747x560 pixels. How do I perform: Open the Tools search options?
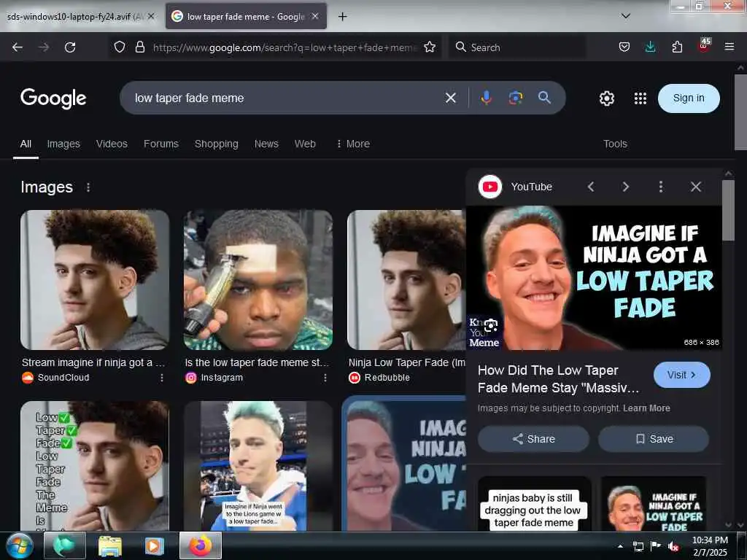(x=615, y=144)
